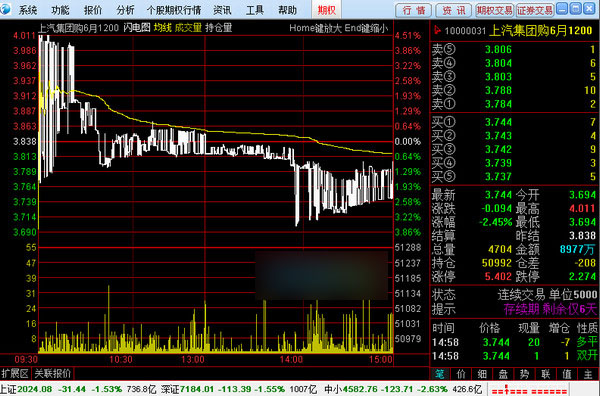Click the 持仓 value 50992

point(497,263)
